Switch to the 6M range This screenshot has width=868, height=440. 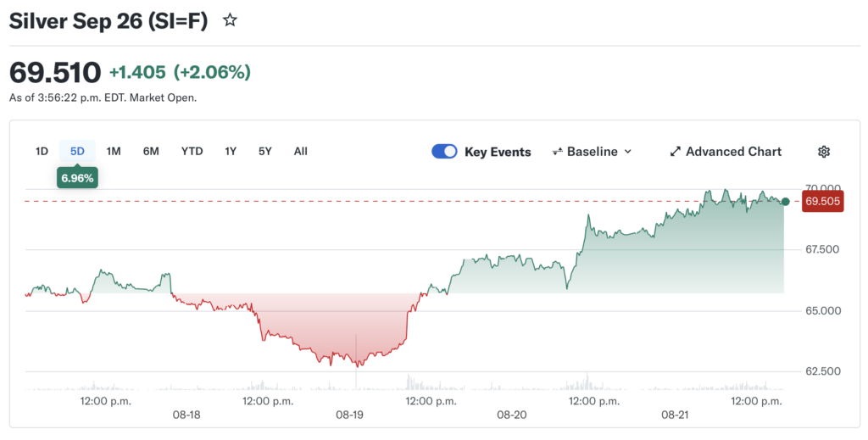click(x=151, y=151)
